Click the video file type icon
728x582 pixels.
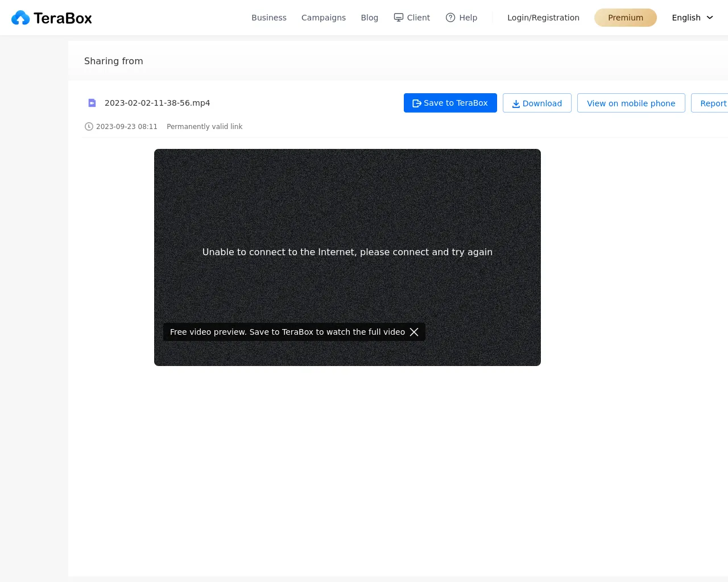(x=92, y=103)
